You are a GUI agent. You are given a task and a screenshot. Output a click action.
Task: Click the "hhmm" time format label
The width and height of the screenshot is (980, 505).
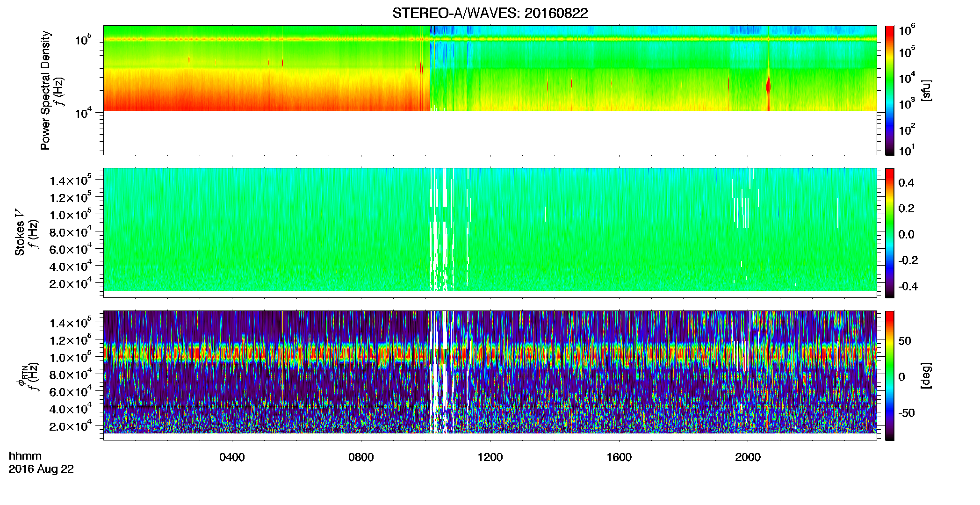pos(25,456)
